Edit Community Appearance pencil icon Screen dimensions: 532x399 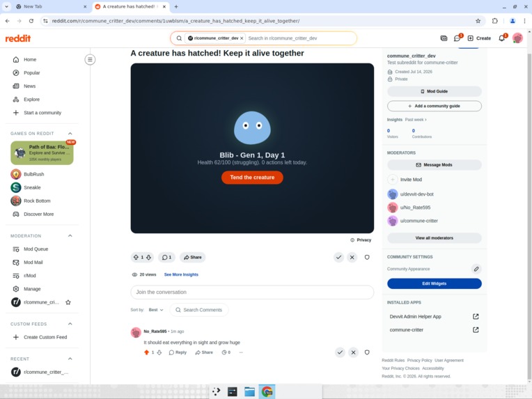(476, 269)
